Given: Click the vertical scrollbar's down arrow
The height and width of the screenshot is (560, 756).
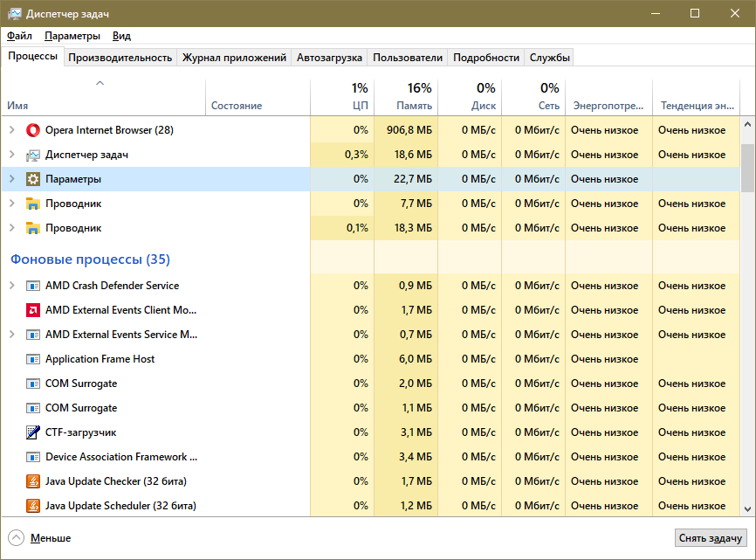Looking at the screenshot, I should click(x=748, y=509).
